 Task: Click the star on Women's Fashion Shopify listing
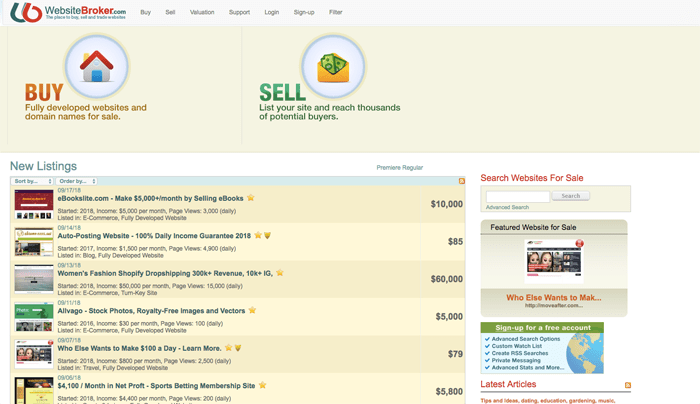280,272
